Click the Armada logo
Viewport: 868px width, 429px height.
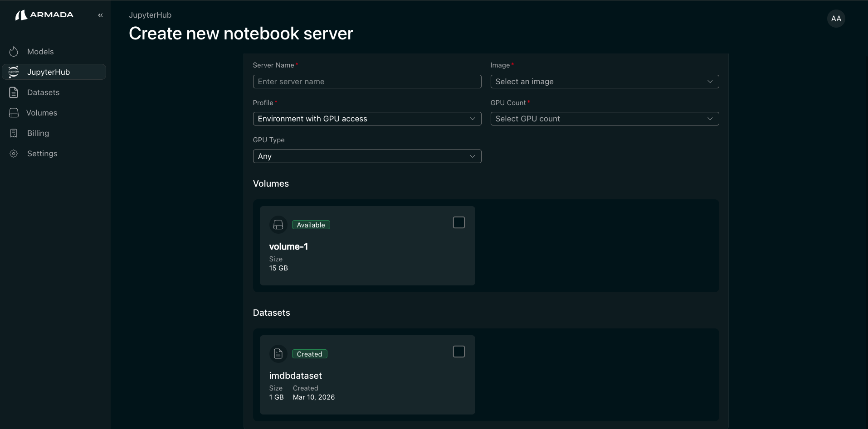pos(44,14)
